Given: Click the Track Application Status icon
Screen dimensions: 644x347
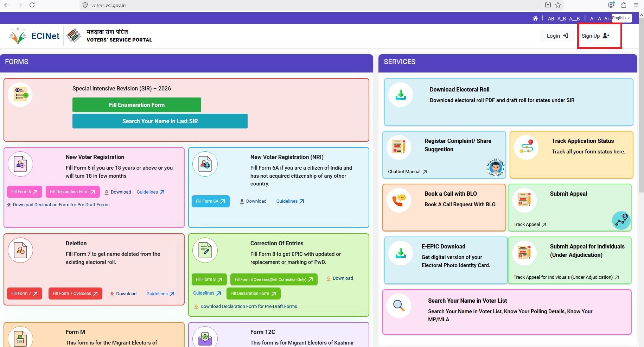Looking at the screenshot, I should pos(526,147).
